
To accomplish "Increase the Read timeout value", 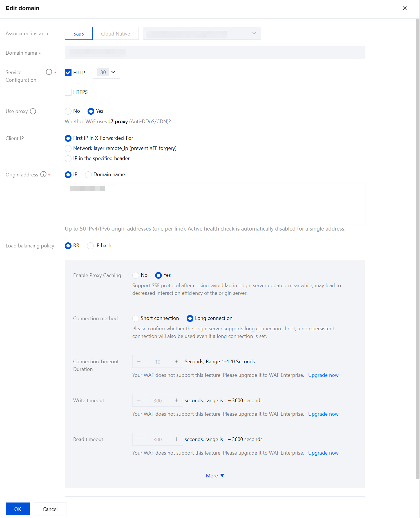I will pyautogui.click(x=177, y=439).
